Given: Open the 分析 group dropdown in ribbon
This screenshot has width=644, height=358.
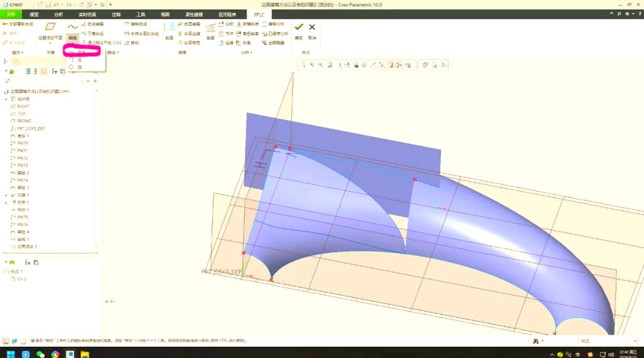Looking at the screenshot, I should 247,53.
